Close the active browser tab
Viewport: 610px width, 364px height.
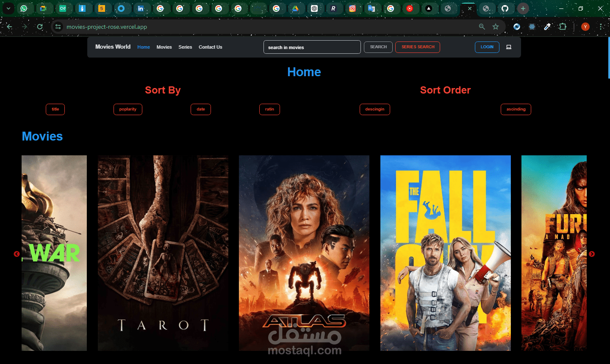(470, 8)
